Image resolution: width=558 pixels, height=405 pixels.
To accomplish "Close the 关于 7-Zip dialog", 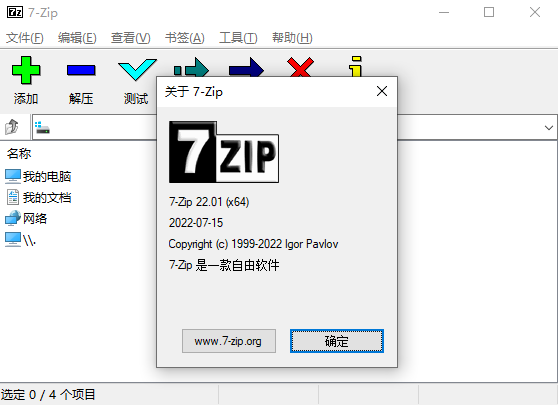I will (382, 91).
